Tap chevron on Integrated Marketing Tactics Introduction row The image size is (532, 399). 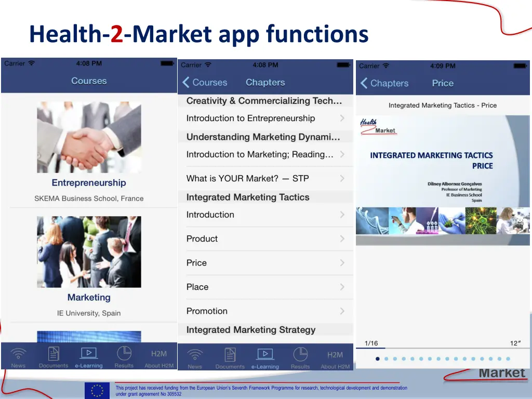(342, 215)
